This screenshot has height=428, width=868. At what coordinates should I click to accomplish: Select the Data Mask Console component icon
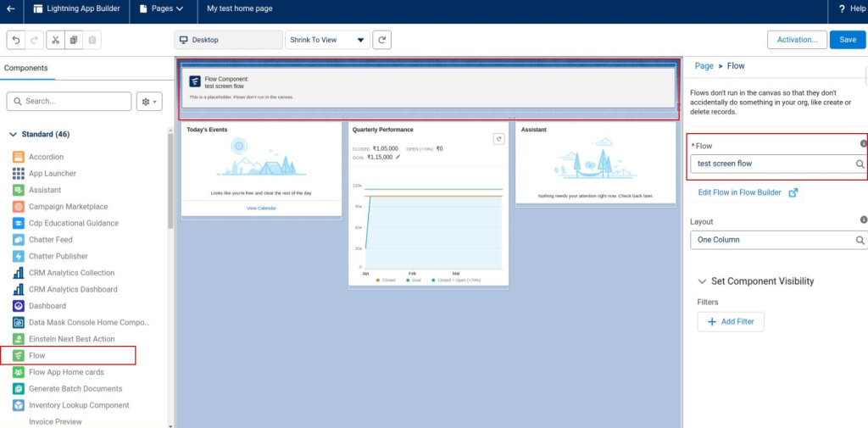19,322
